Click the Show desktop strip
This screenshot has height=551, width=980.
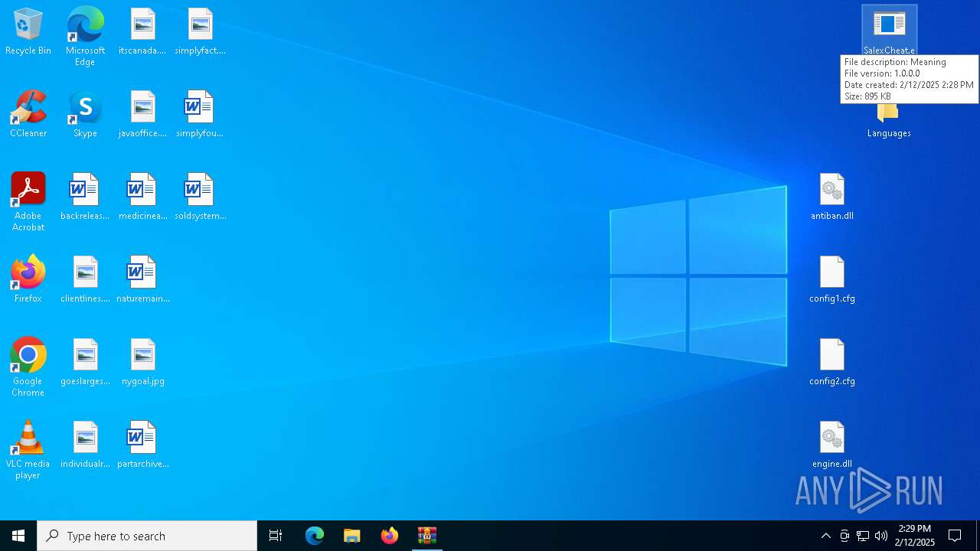pyautogui.click(x=978, y=536)
